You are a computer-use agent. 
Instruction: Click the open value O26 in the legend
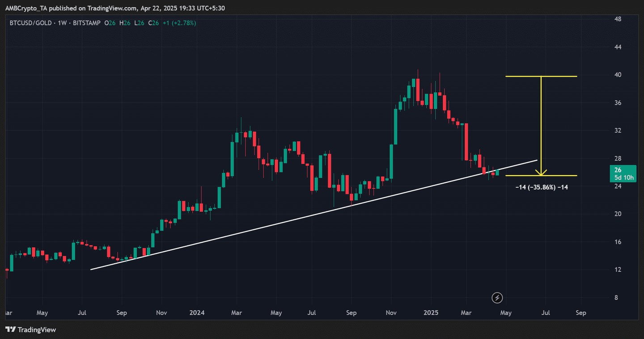point(109,22)
